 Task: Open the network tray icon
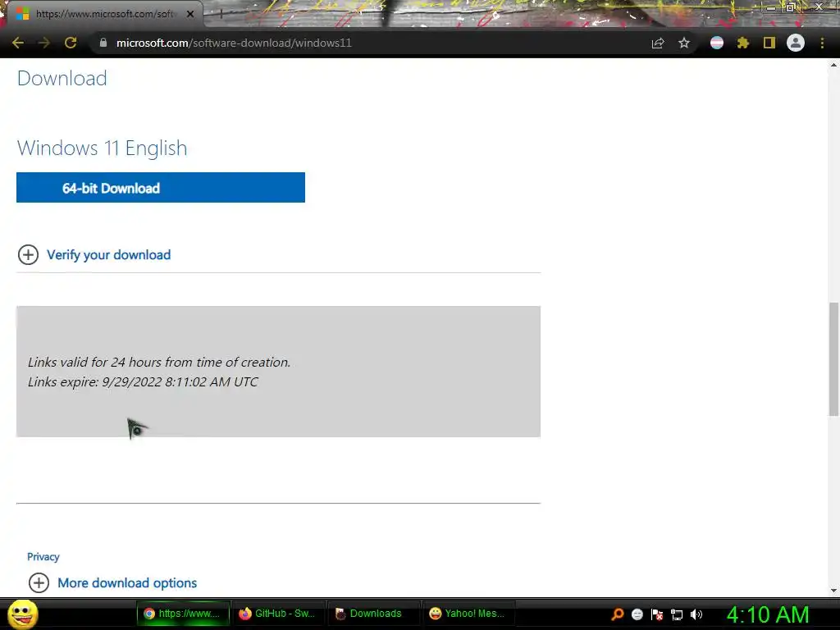(677, 615)
